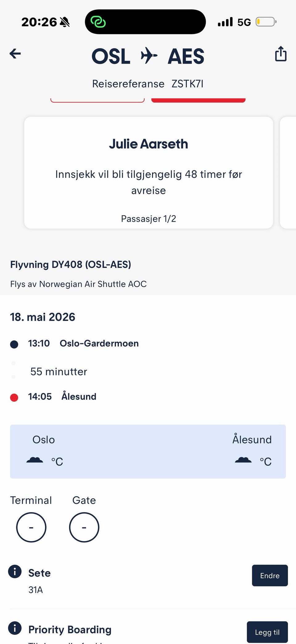
Task: Tap the back arrow icon
Action: pyautogui.click(x=15, y=54)
